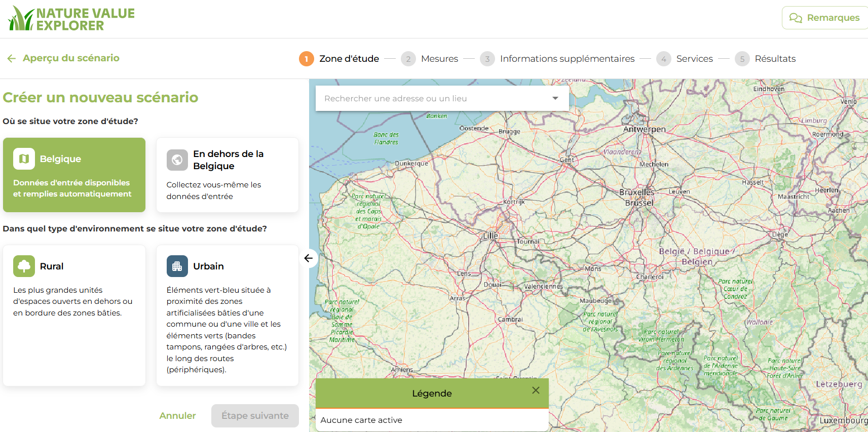Click the Nature Value Explorer logo
The width and height of the screenshot is (868, 432).
71,19
